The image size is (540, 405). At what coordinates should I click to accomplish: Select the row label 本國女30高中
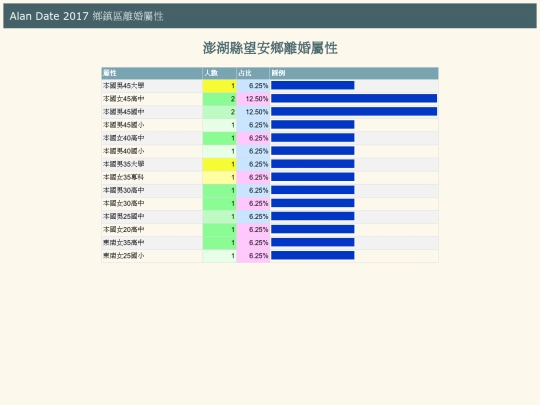(123, 204)
